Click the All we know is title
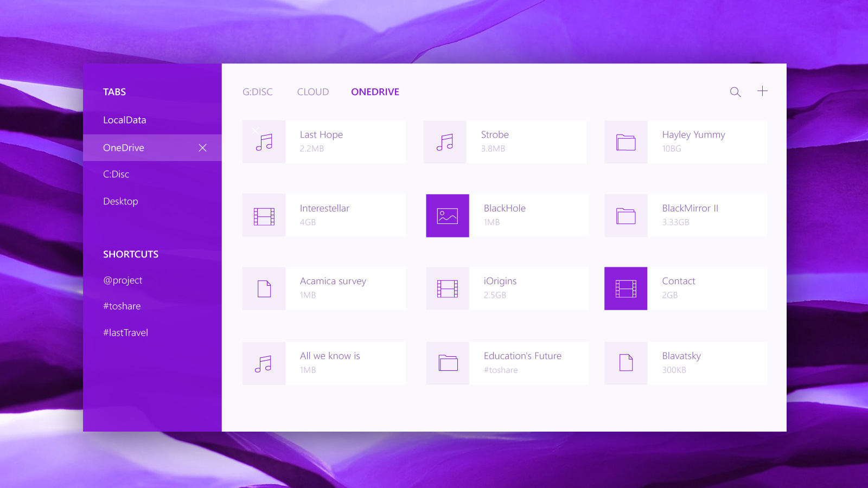This screenshot has height=488, width=868. tap(330, 356)
